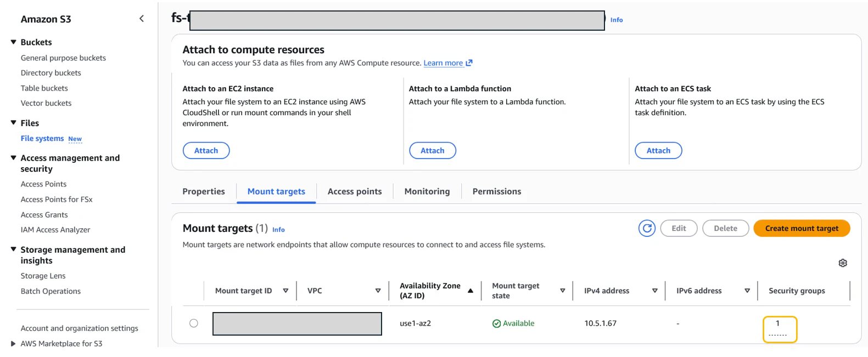Screen dimensions: 868x357
Task: Open IPv6 address column dropdown
Action: click(x=747, y=291)
